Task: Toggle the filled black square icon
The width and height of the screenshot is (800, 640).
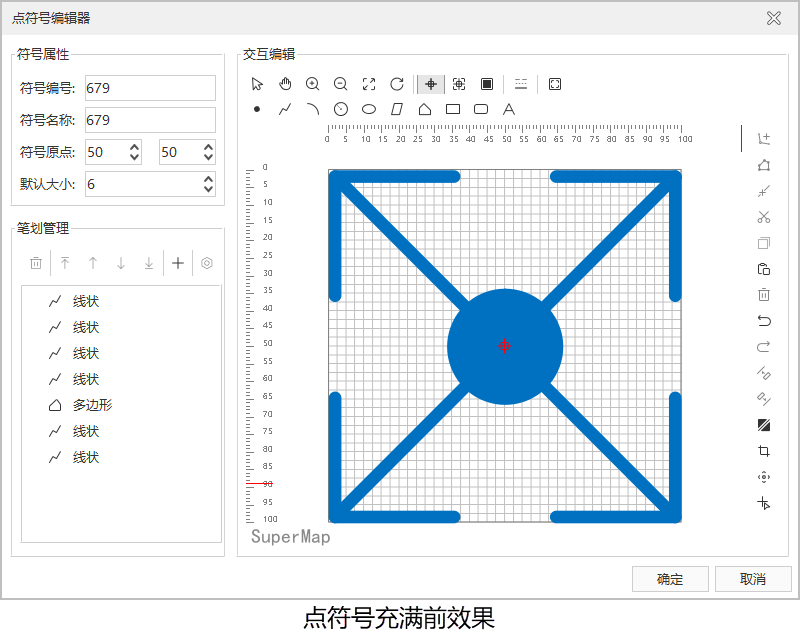Action: click(x=487, y=84)
